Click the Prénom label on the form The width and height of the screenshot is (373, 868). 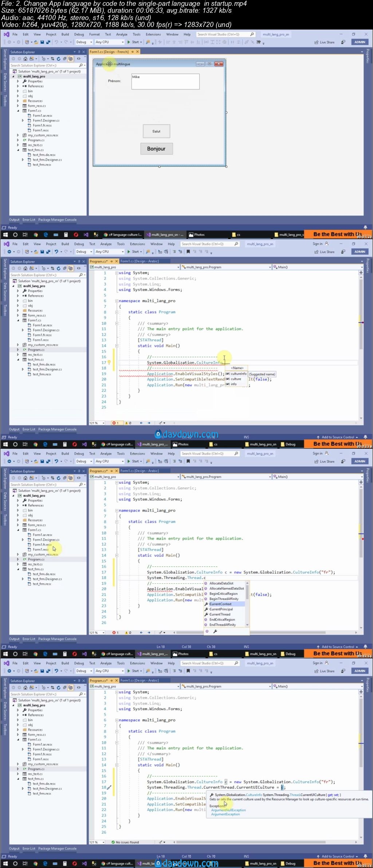point(114,81)
